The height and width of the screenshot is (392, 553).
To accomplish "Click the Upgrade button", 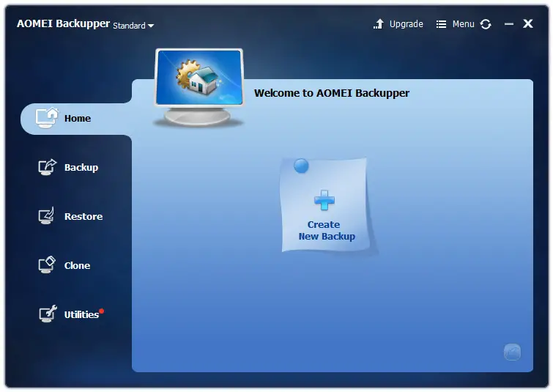I will [x=398, y=24].
